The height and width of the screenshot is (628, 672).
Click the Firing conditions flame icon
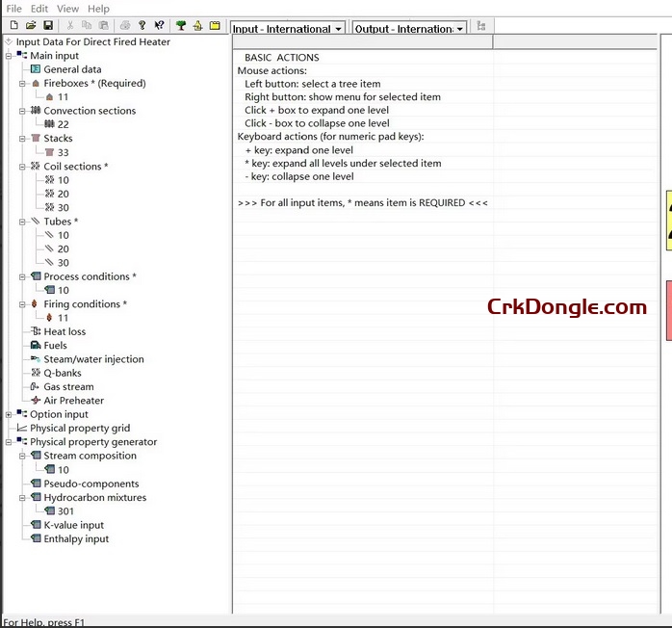[x=35, y=304]
